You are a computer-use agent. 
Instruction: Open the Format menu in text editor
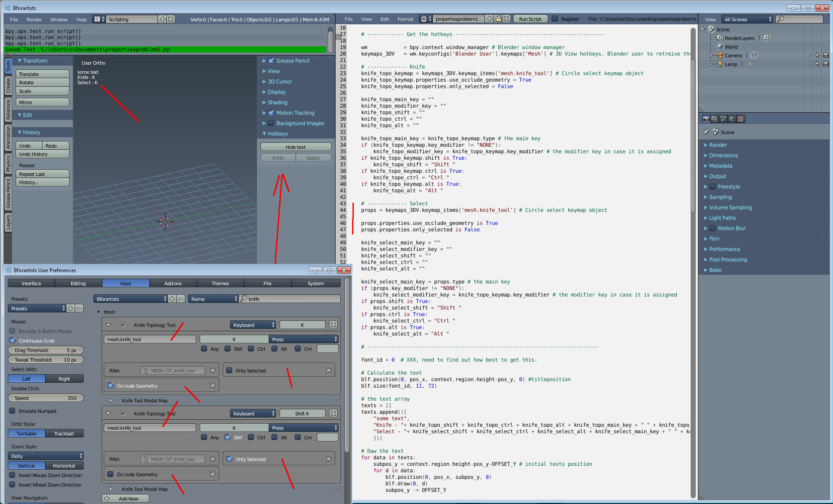(x=405, y=19)
